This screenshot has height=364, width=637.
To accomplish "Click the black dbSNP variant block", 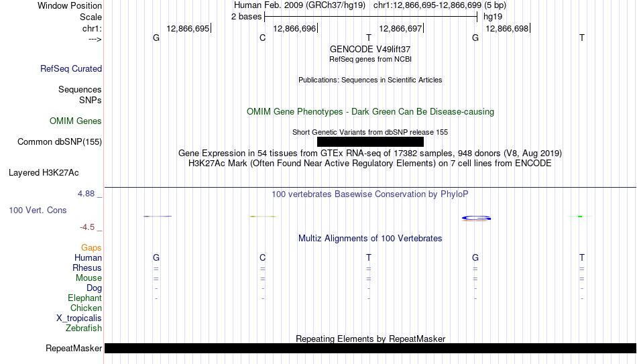I will pyautogui.click(x=370, y=142).
